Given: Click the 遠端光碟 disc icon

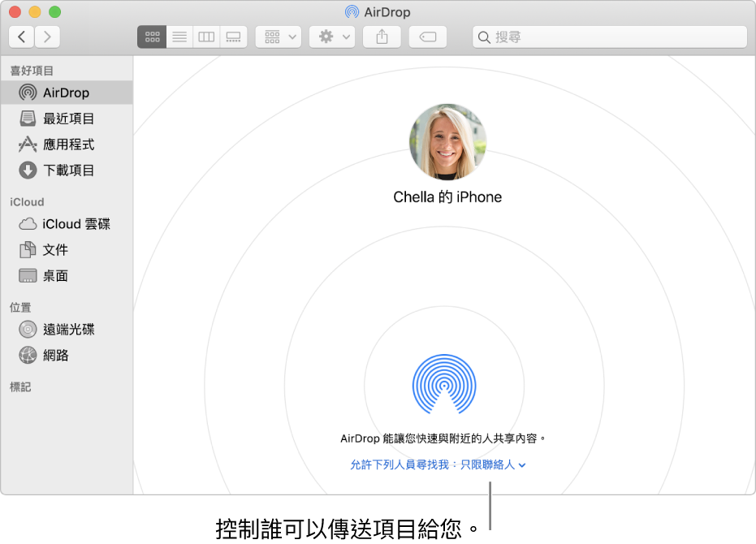Looking at the screenshot, I should click(x=28, y=330).
